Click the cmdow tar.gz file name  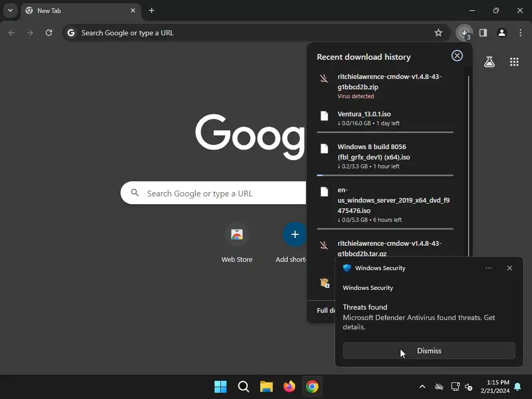click(390, 248)
